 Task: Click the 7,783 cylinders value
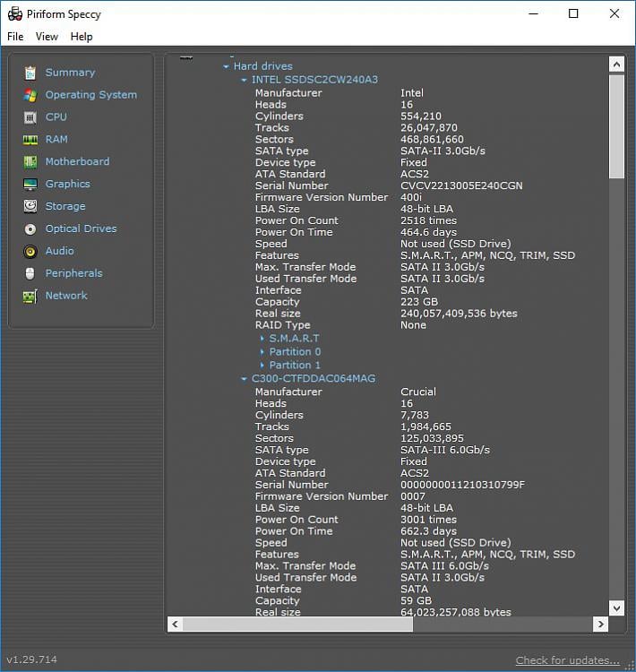point(415,415)
